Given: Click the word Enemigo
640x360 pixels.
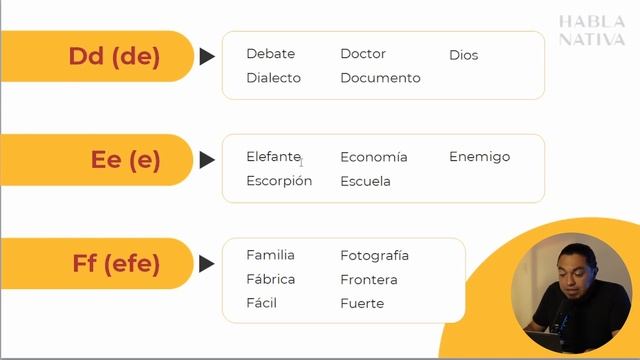Looking at the screenshot, I should pyautogui.click(x=480, y=157).
